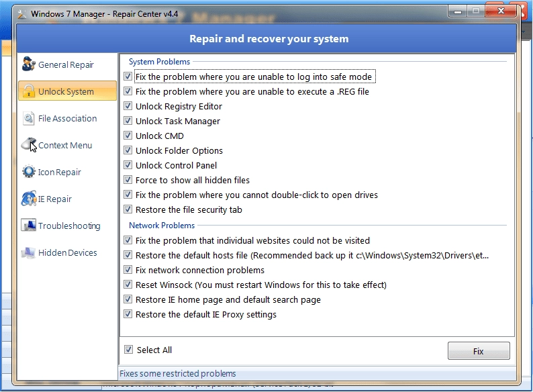Minimize the Repair Center window
This screenshot has height=392, width=533.
(458, 12)
